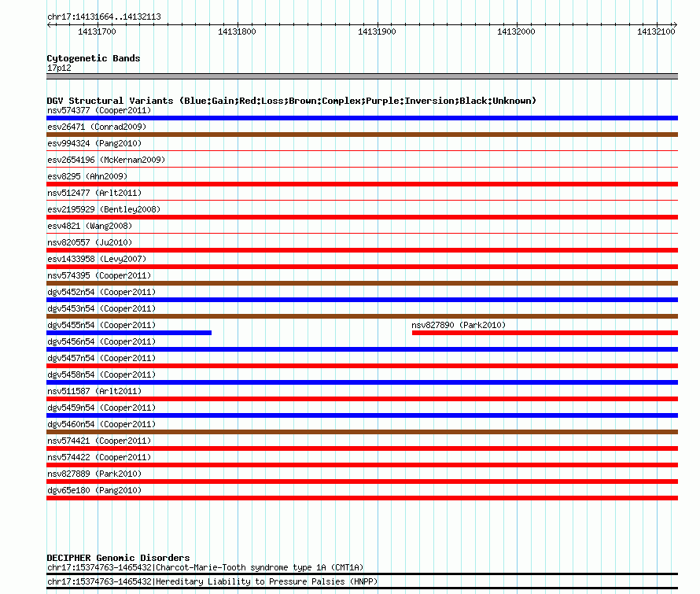Select the Charcot-Marie-Tooth syndrome type 1A entry
Viewport: 700px width, 594px height.
(x=205, y=568)
